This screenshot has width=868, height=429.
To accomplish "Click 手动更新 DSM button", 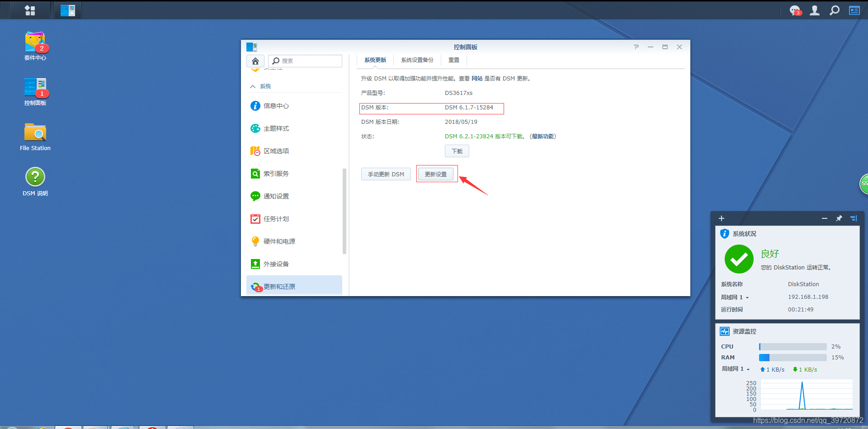I will pos(386,174).
